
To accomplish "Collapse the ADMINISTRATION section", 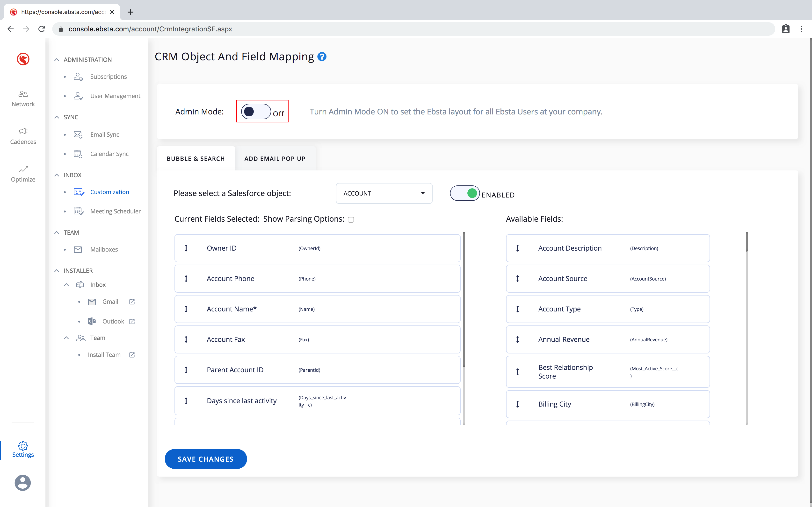I will (57, 60).
